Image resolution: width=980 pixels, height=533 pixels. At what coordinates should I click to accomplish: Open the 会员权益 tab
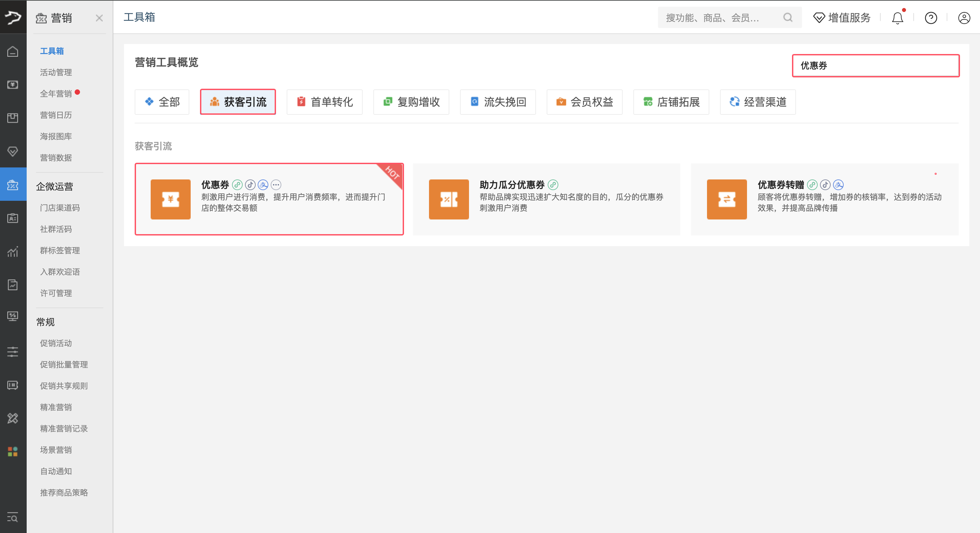pos(585,102)
